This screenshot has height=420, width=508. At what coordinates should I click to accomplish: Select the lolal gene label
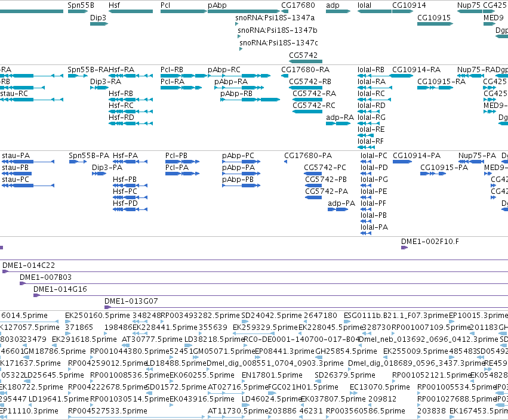coord(365,5)
